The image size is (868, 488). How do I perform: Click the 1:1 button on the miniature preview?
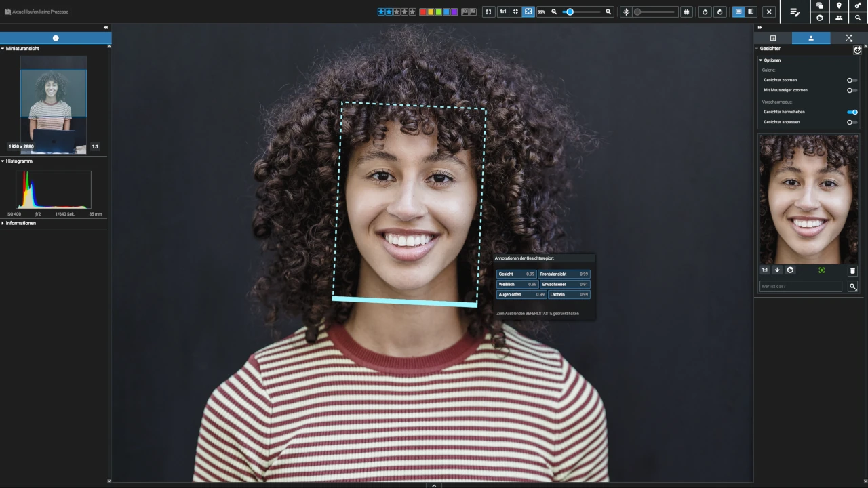(x=95, y=146)
